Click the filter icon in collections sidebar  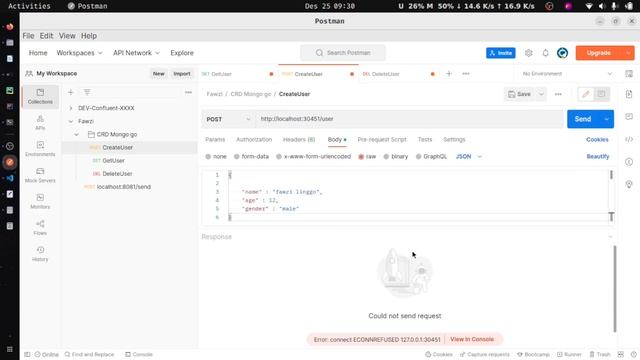87,93
